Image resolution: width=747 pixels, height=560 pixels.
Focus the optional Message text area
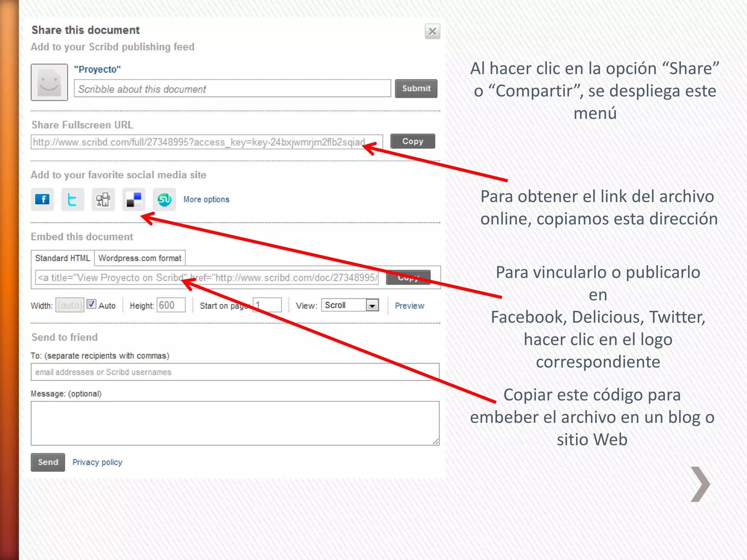pyautogui.click(x=235, y=423)
